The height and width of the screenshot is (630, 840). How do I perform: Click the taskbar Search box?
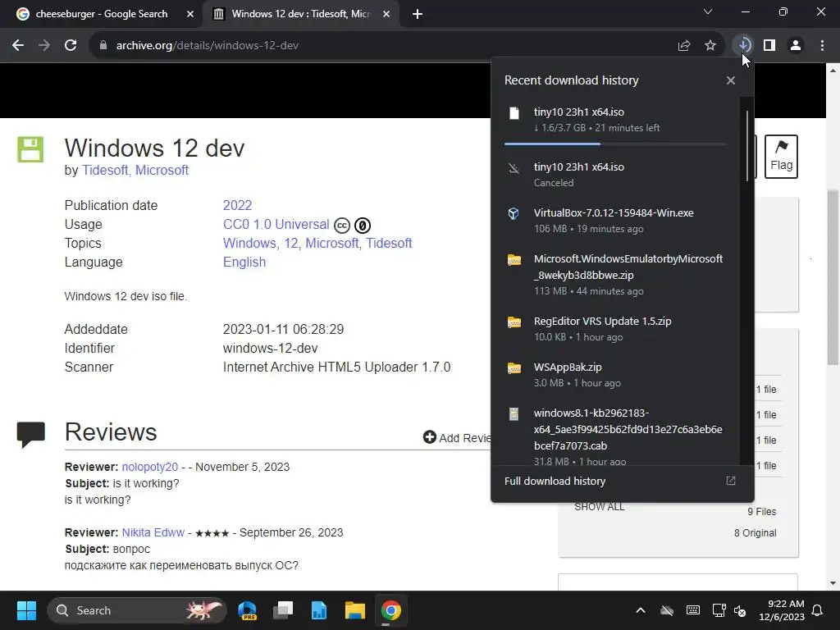[x=137, y=610]
